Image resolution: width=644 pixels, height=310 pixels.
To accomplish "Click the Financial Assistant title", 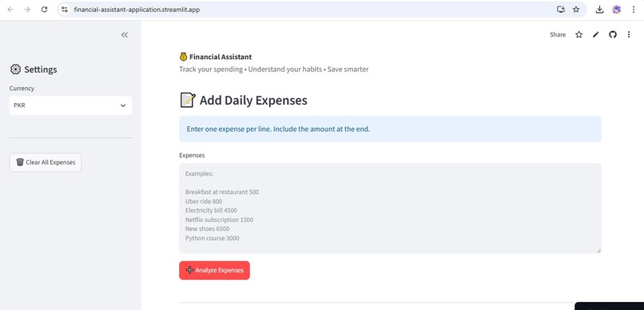I will pyautogui.click(x=221, y=57).
